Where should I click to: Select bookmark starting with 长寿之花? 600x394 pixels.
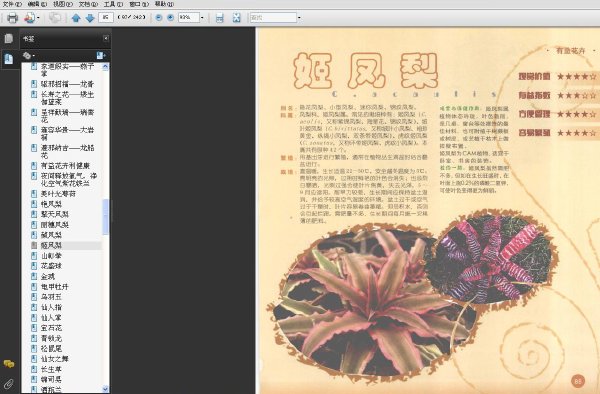coord(67,98)
